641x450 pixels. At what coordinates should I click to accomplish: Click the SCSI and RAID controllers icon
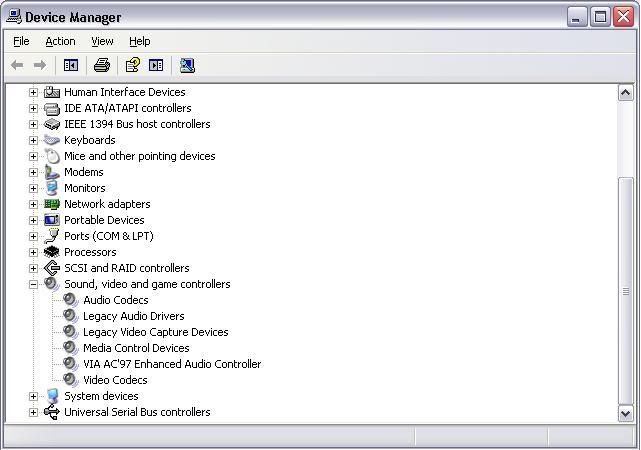52,268
